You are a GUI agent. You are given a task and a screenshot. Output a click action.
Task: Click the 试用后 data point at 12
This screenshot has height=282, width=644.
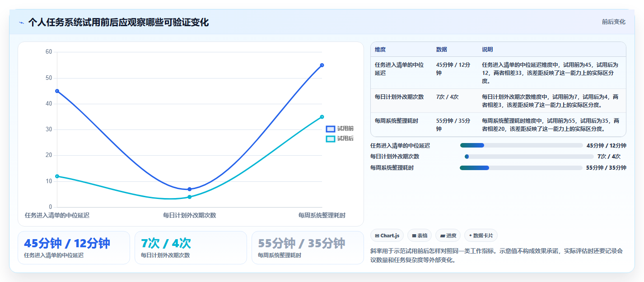click(57, 176)
